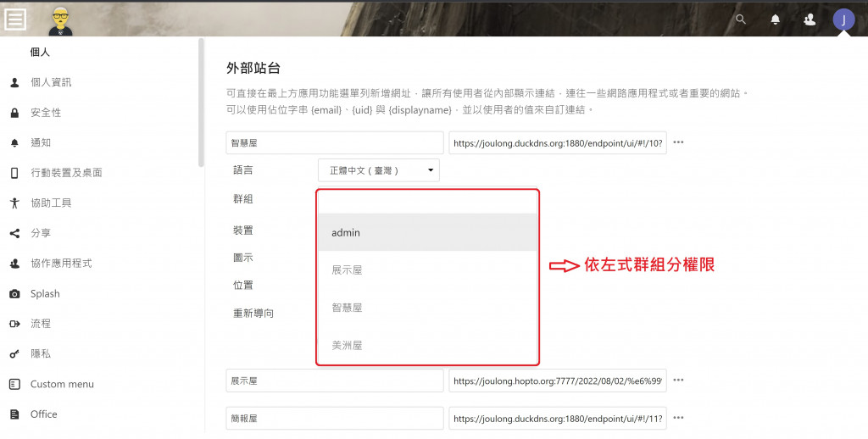This screenshot has width=868, height=439.
Task: Click the 圖示 field label
Action: [x=243, y=258]
